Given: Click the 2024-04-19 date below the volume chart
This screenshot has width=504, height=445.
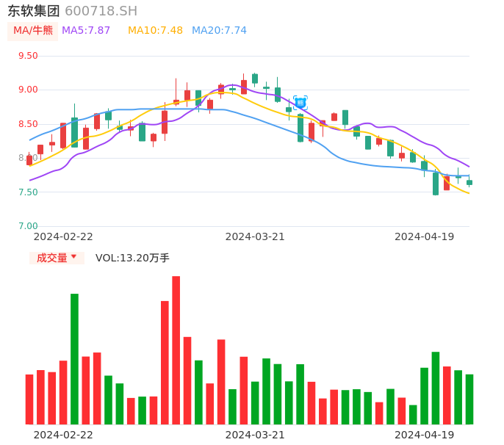Looking at the screenshot, I should [x=425, y=435].
